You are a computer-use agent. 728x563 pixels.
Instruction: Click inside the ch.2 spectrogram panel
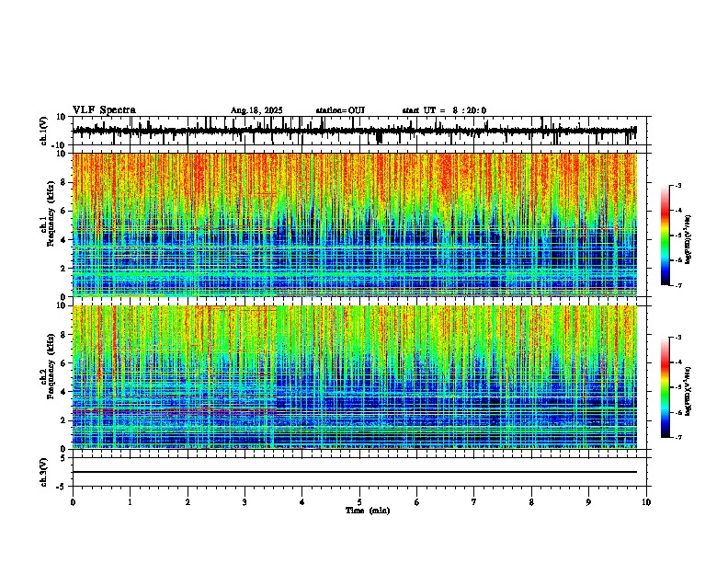pyautogui.click(x=355, y=377)
